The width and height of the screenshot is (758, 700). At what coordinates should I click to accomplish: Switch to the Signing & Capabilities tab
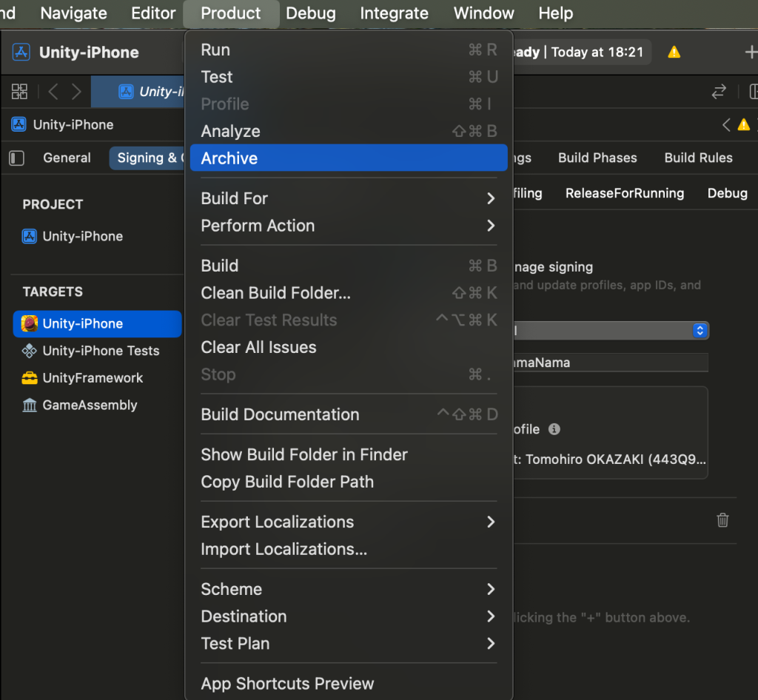click(147, 158)
